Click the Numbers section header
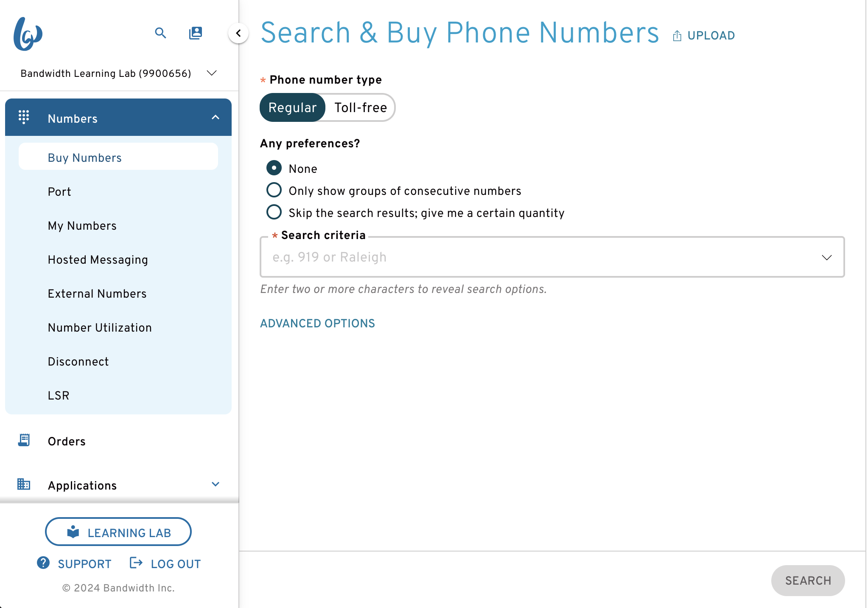The height and width of the screenshot is (608, 868). click(118, 118)
